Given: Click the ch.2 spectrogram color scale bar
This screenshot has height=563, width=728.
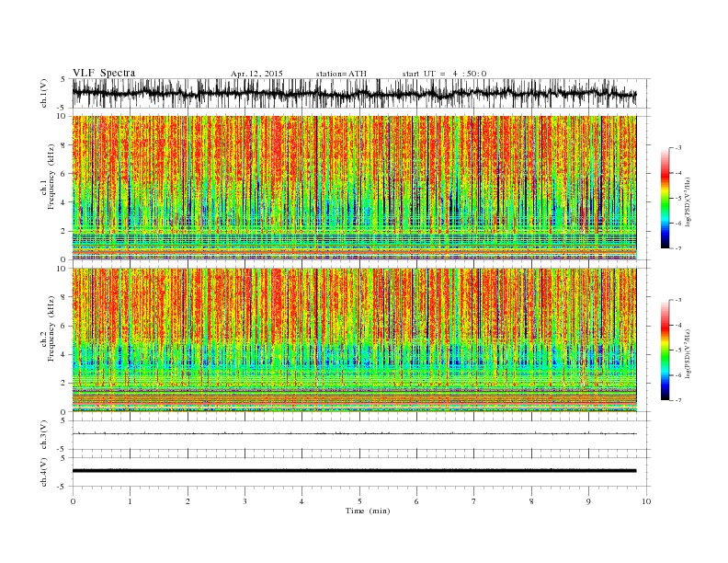Looking at the screenshot, I should [665, 350].
